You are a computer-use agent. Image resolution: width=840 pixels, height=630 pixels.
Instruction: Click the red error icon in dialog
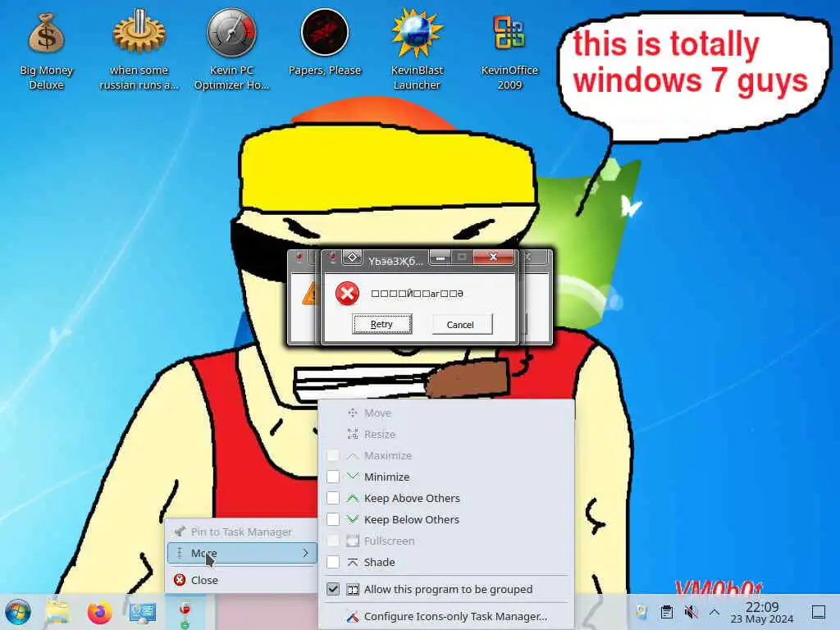pyautogui.click(x=347, y=294)
